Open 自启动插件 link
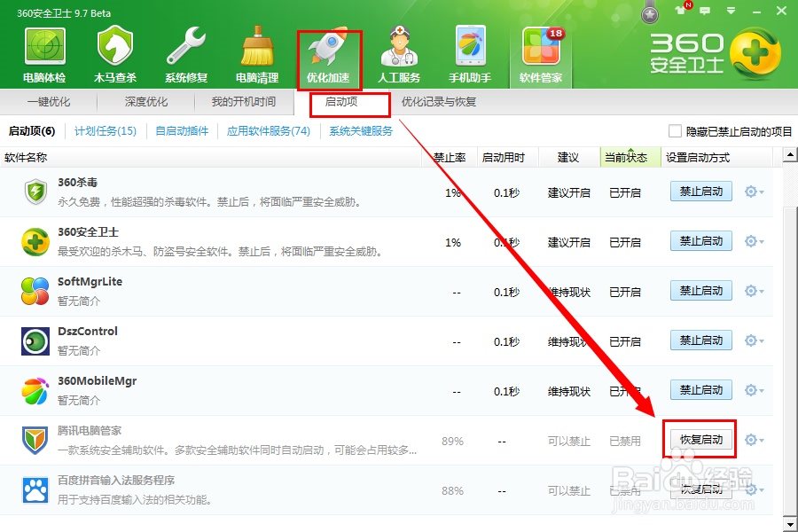Viewport: 798px width, 532px height. [182, 131]
